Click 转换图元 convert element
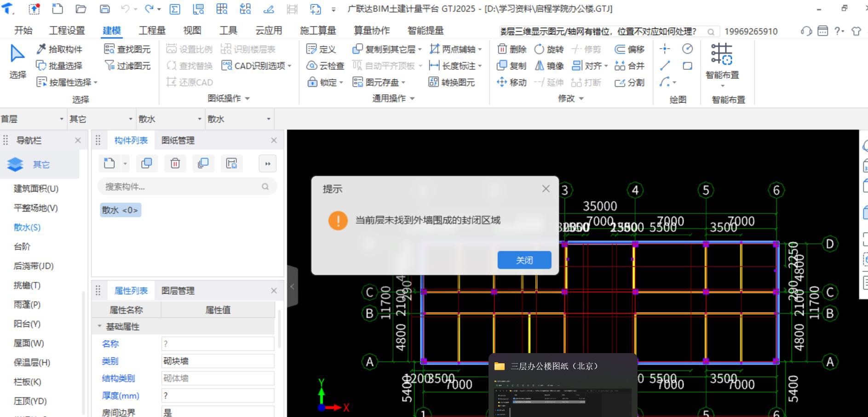 click(451, 82)
